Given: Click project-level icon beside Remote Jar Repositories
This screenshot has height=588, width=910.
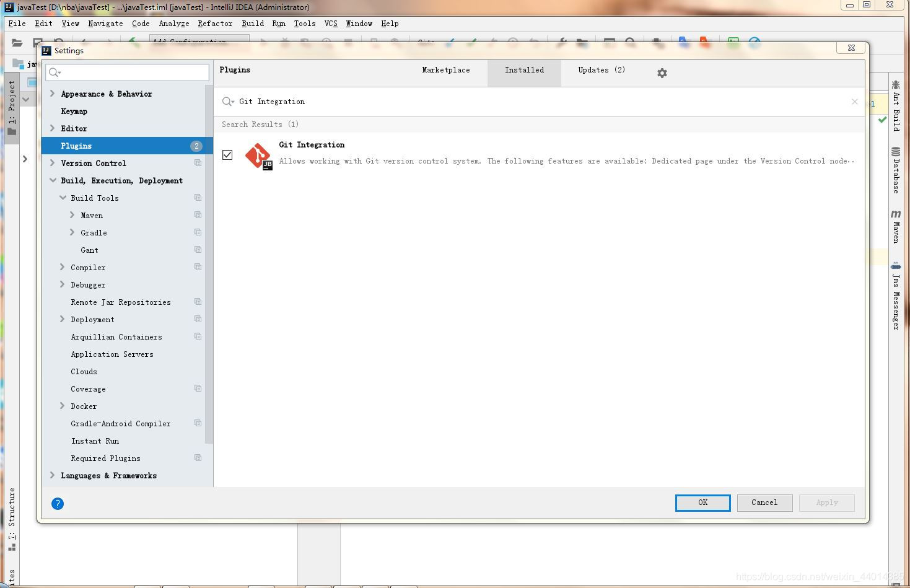Looking at the screenshot, I should [198, 302].
